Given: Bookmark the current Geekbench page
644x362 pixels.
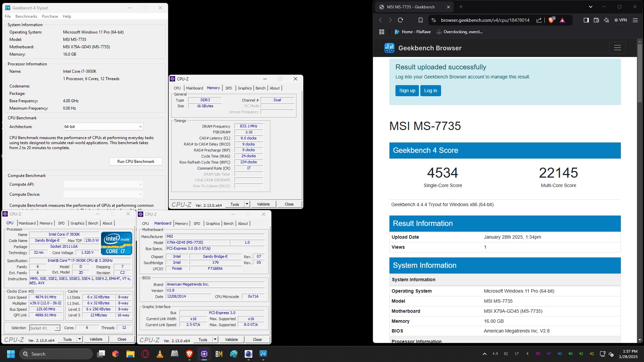Looking at the screenshot, I should click(x=420, y=20).
